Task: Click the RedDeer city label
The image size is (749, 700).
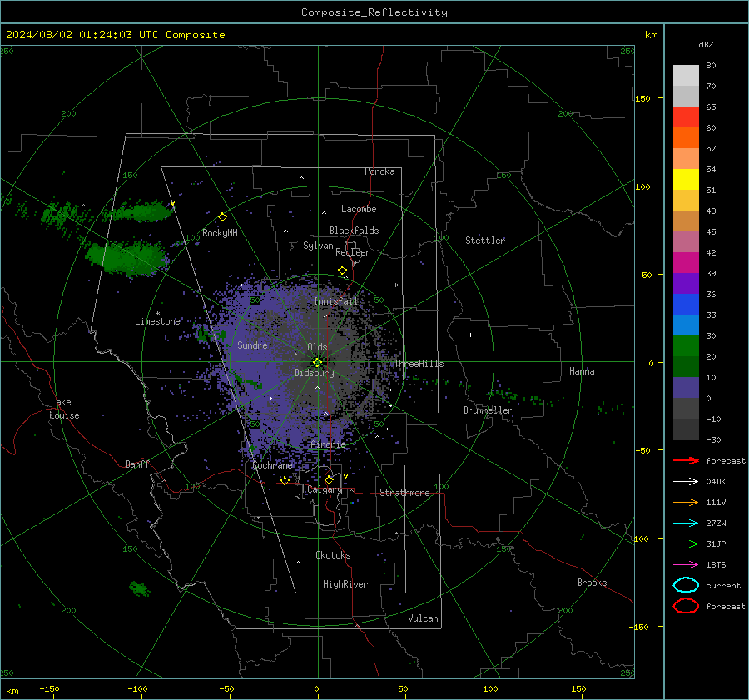Action: (x=353, y=252)
